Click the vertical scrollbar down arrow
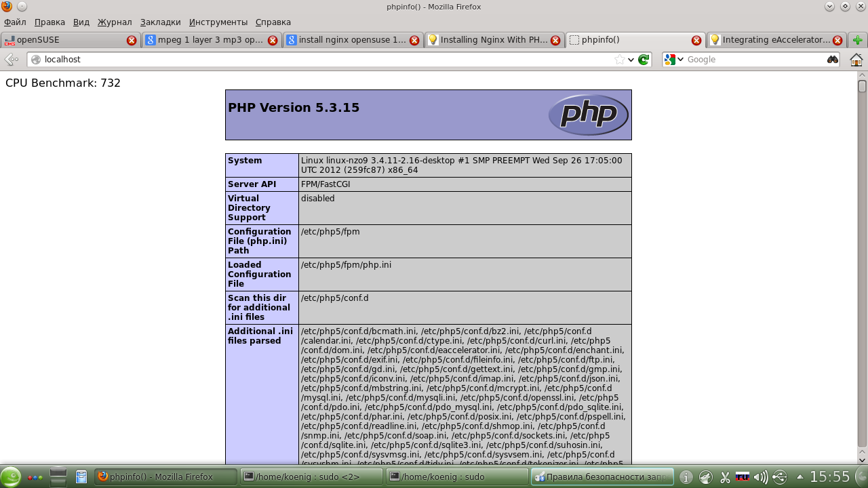 (862, 460)
